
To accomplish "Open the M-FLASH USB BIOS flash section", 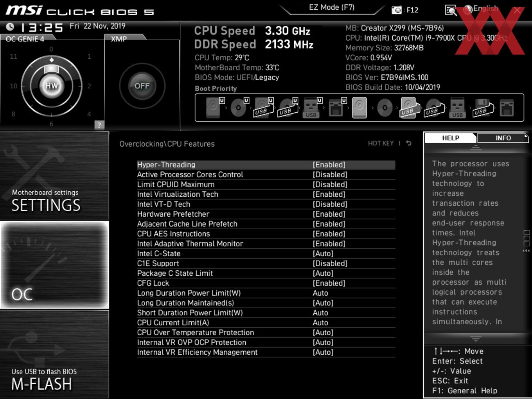I will 54,354.
